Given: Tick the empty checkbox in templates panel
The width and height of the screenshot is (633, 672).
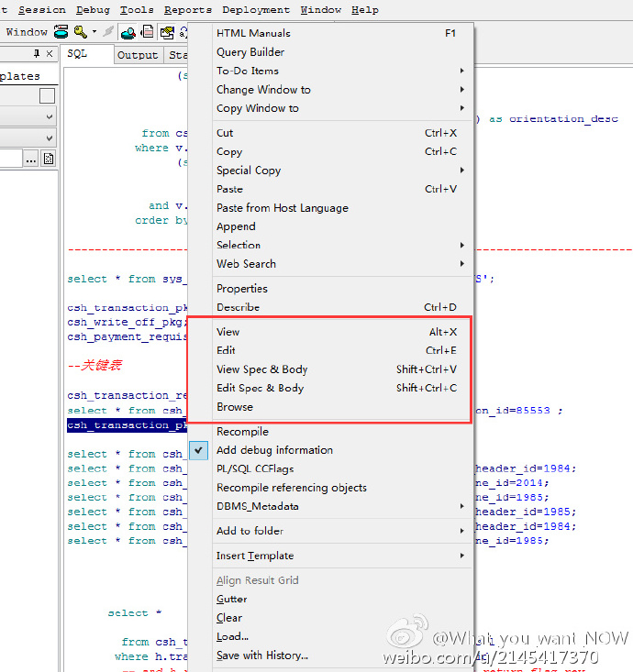Looking at the screenshot, I should pyautogui.click(x=47, y=95).
